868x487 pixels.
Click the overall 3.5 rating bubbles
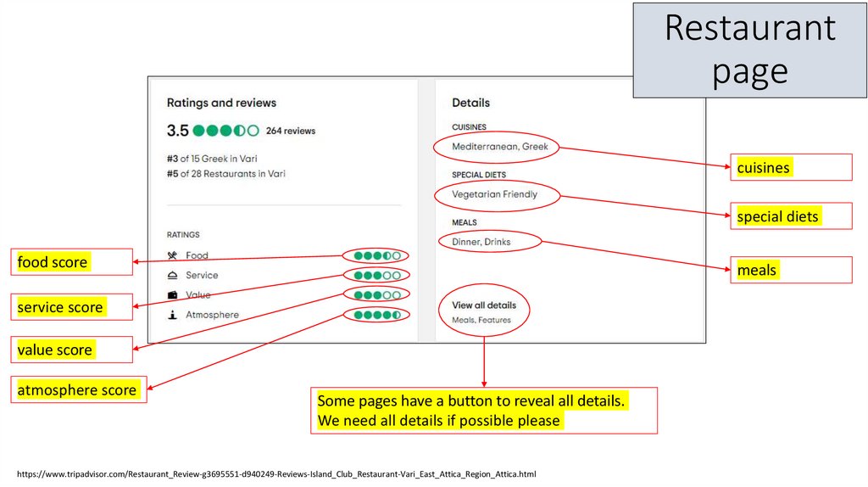[225, 131]
